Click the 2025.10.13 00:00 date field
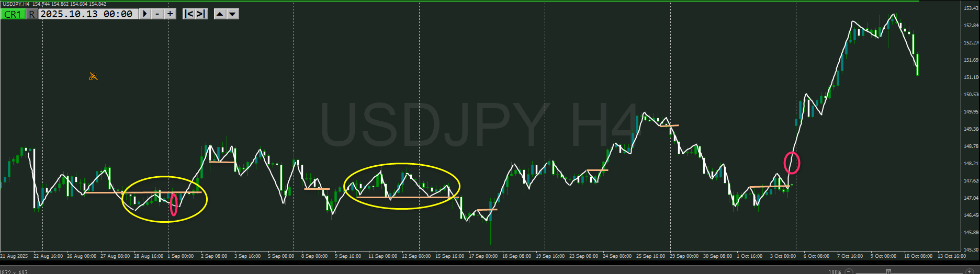This screenshot has width=980, height=274. 86,14
